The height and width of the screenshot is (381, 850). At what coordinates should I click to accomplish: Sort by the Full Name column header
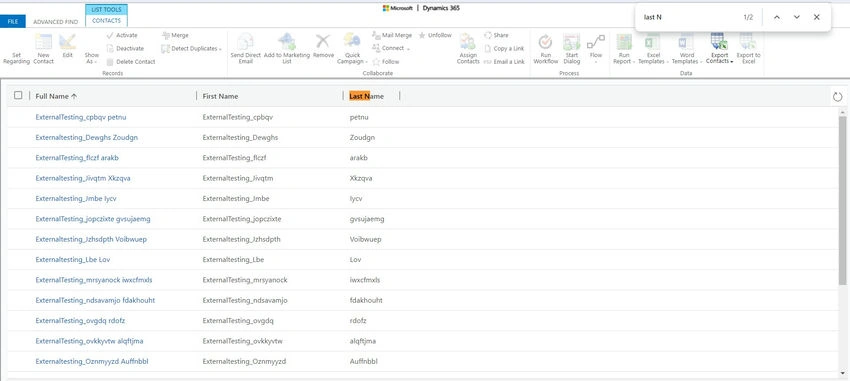pos(56,96)
